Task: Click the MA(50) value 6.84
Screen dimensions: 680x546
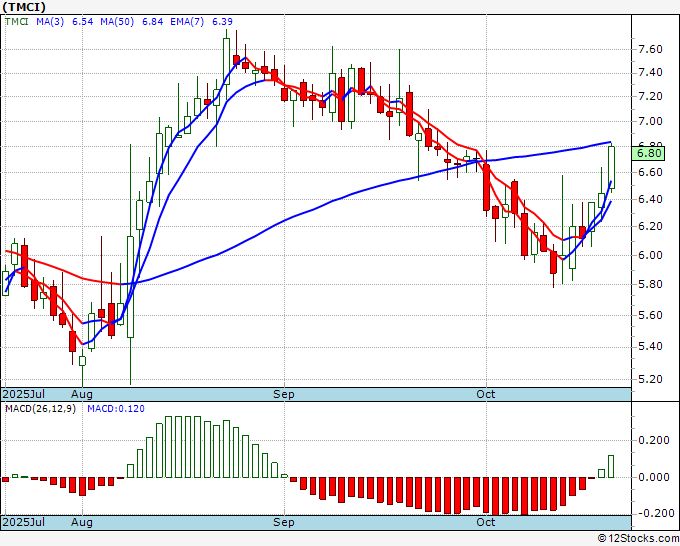Action: 153,21
